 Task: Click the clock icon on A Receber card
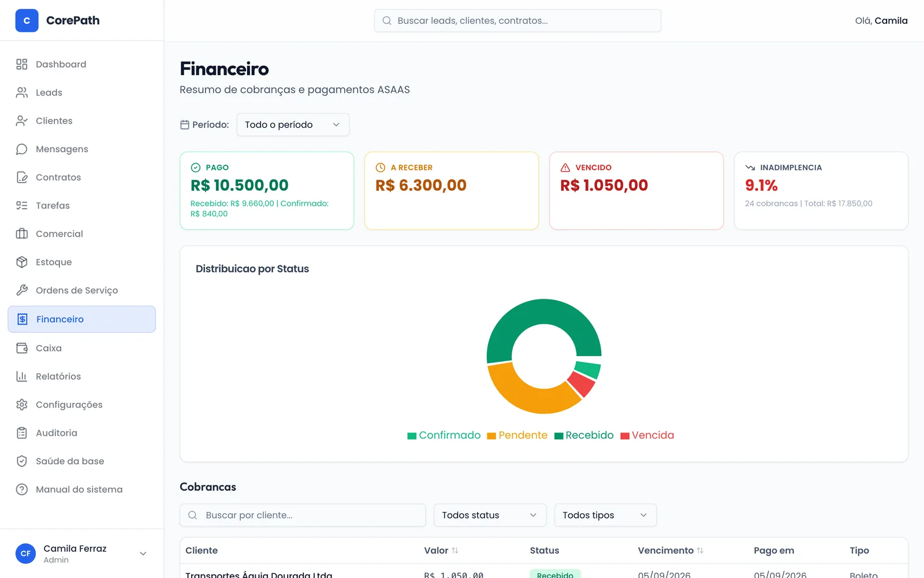click(381, 168)
